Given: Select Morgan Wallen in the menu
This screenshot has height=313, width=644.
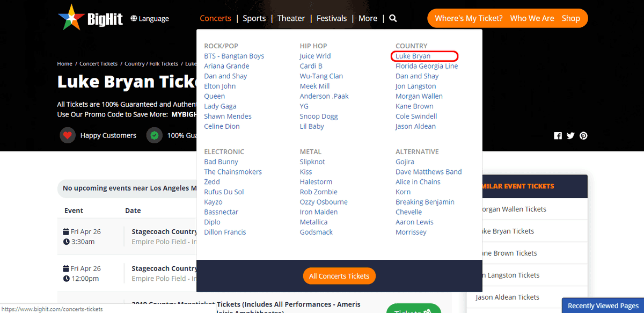Looking at the screenshot, I should pos(419,96).
